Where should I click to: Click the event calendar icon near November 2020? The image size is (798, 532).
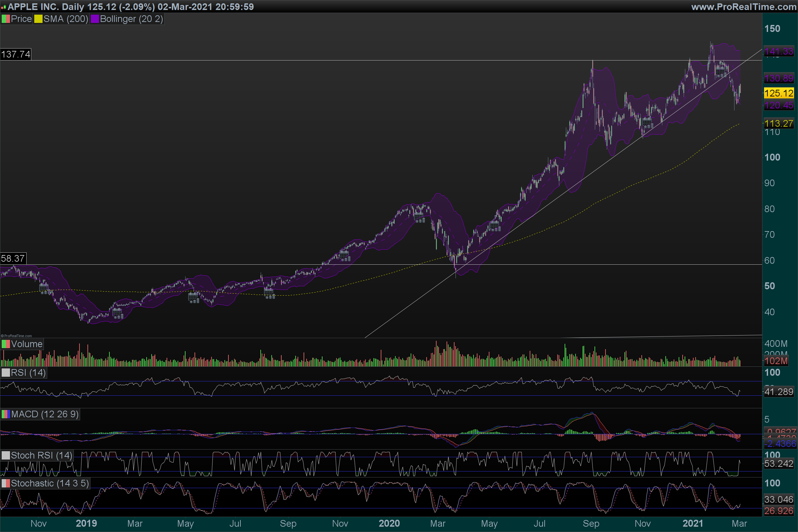[x=647, y=122]
